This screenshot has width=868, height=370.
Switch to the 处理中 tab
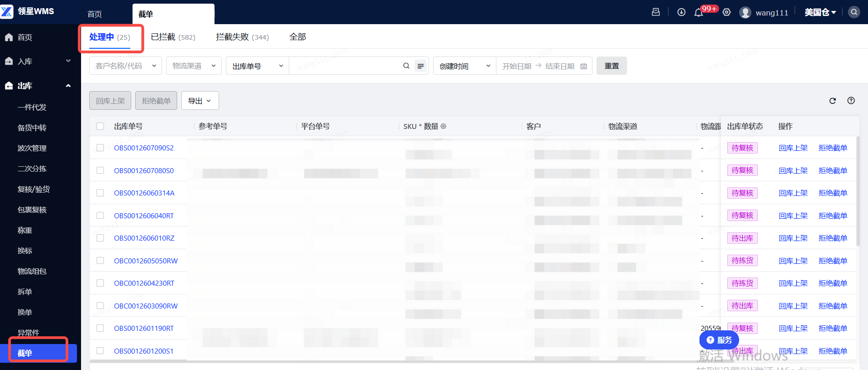pos(110,37)
